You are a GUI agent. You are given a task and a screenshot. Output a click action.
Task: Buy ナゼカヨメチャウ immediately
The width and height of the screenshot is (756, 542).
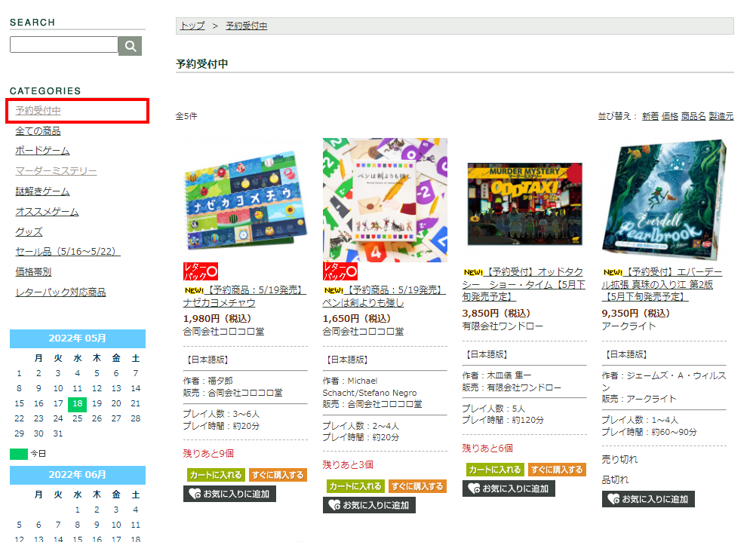pyautogui.click(x=278, y=475)
